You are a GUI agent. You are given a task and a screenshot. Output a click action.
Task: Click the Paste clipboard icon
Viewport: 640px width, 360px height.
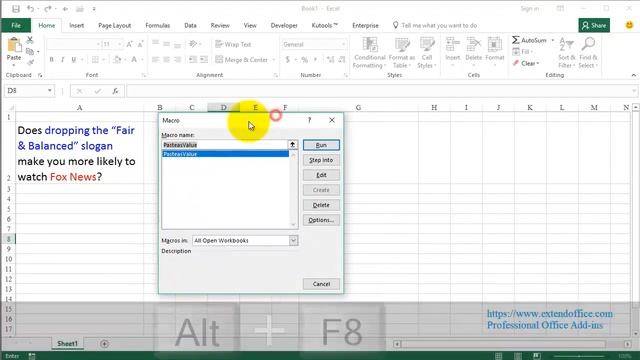tap(14, 45)
